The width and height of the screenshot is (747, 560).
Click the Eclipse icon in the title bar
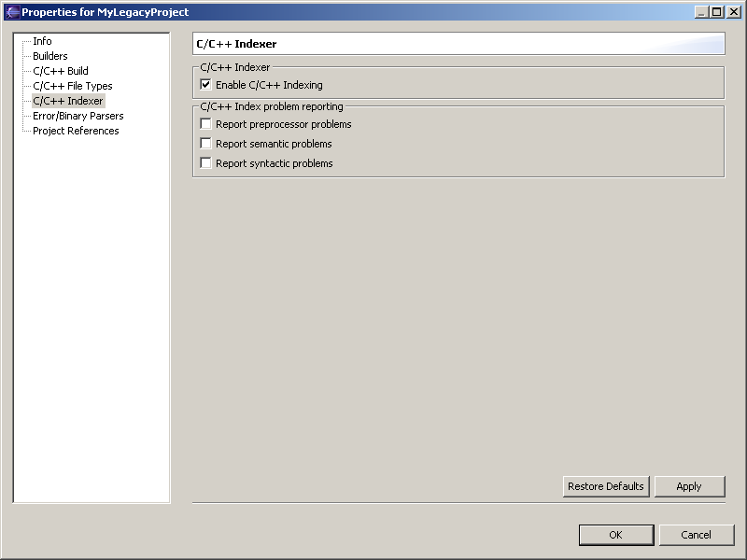click(x=12, y=12)
